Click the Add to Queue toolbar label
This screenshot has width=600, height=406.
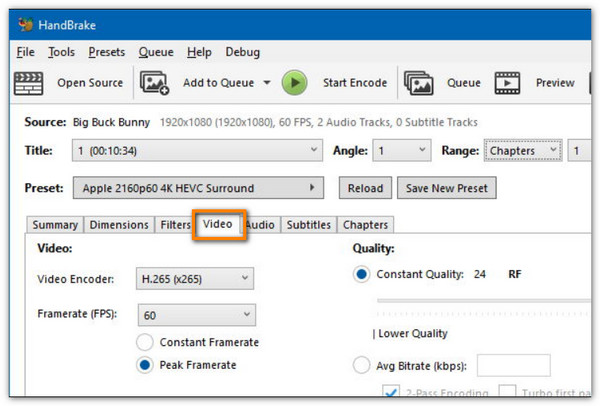pyautogui.click(x=218, y=83)
